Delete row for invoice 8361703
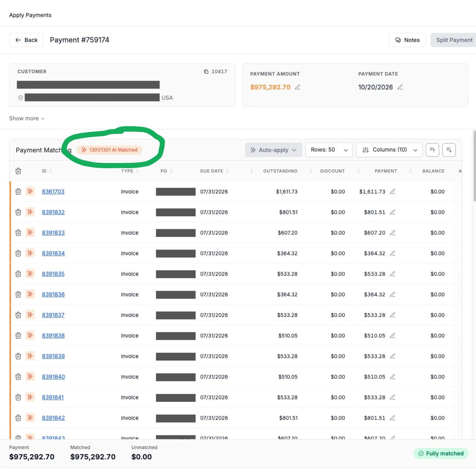476x476 pixels. [x=18, y=192]
